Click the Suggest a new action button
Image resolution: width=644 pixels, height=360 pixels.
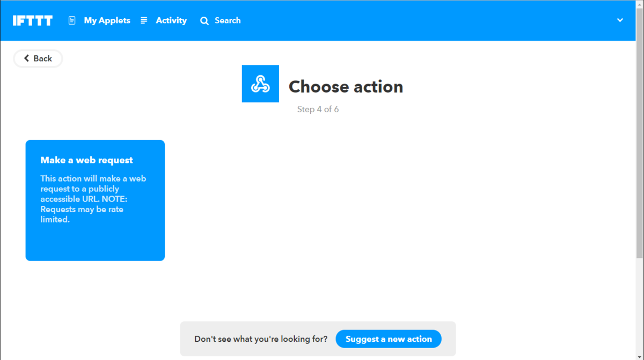389,339
